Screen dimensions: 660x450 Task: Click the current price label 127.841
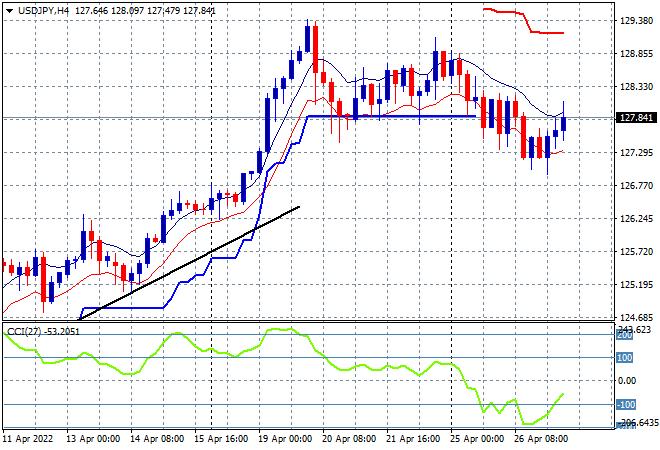point(636,118)
